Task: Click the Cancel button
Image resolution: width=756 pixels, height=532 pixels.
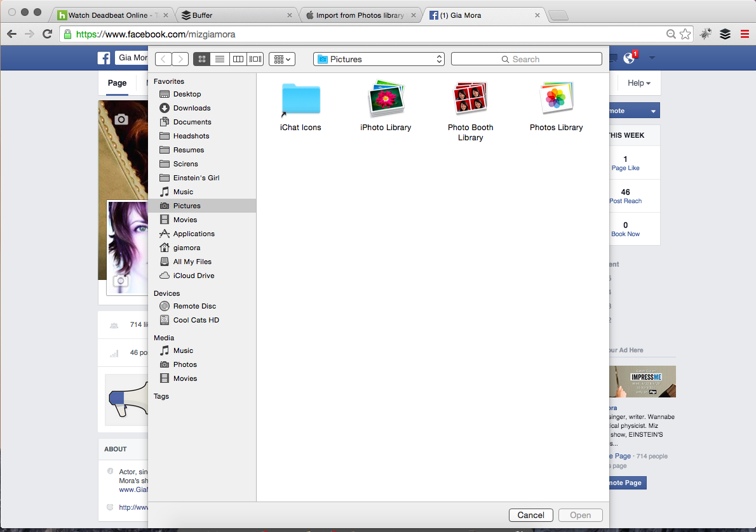Action: click(531, 515)
